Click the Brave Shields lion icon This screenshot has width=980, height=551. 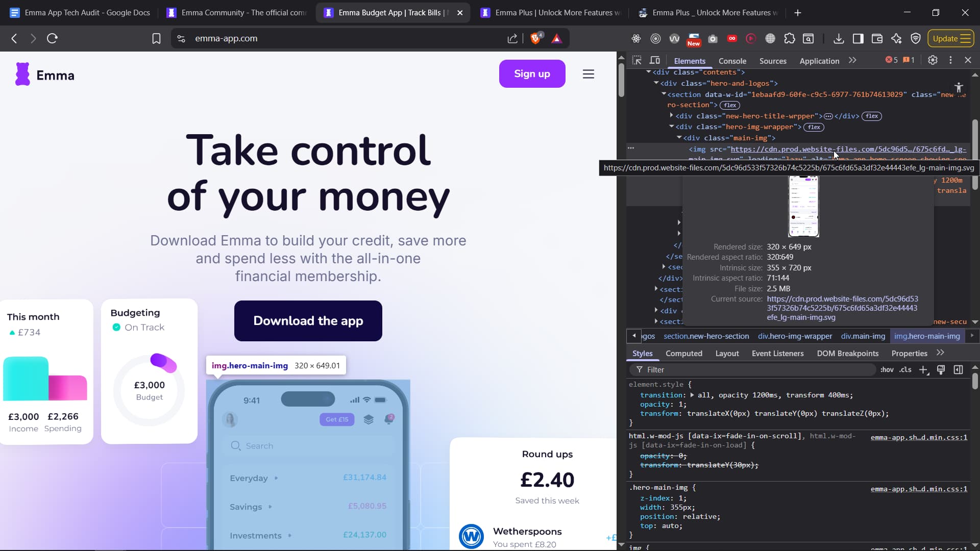tap(536, 38)
